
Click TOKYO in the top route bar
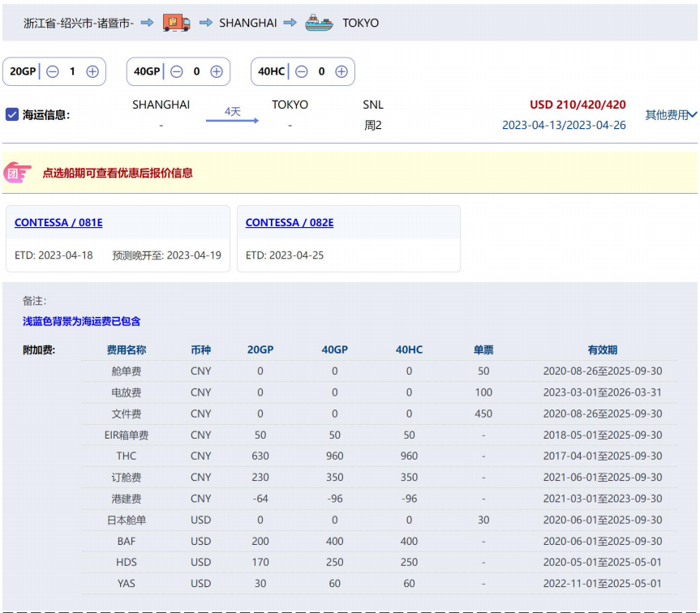click(361, 23)
